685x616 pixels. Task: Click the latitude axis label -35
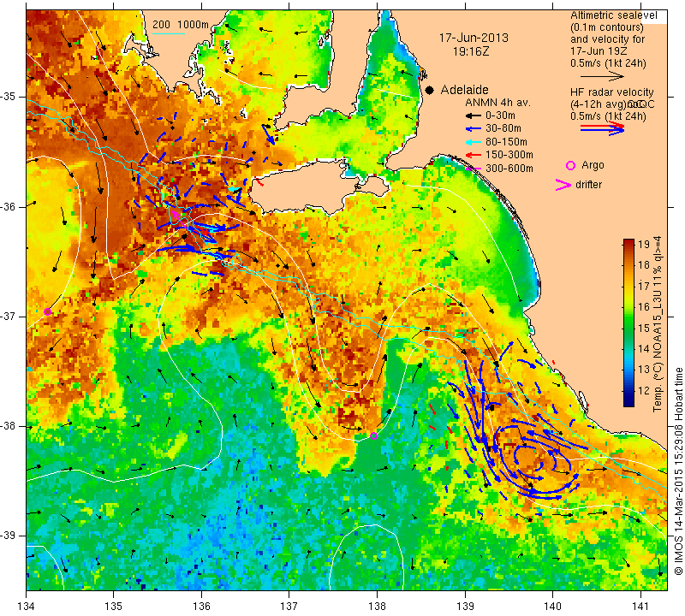[x=8, y=97]
